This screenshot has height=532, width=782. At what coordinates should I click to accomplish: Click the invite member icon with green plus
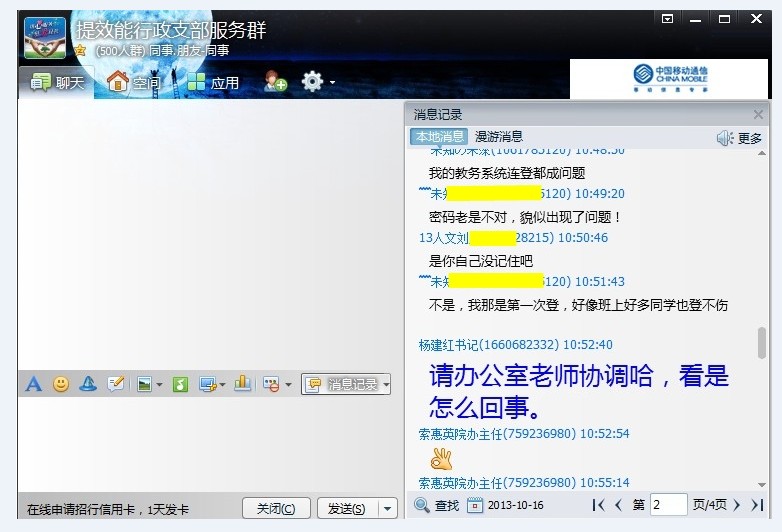275,82
